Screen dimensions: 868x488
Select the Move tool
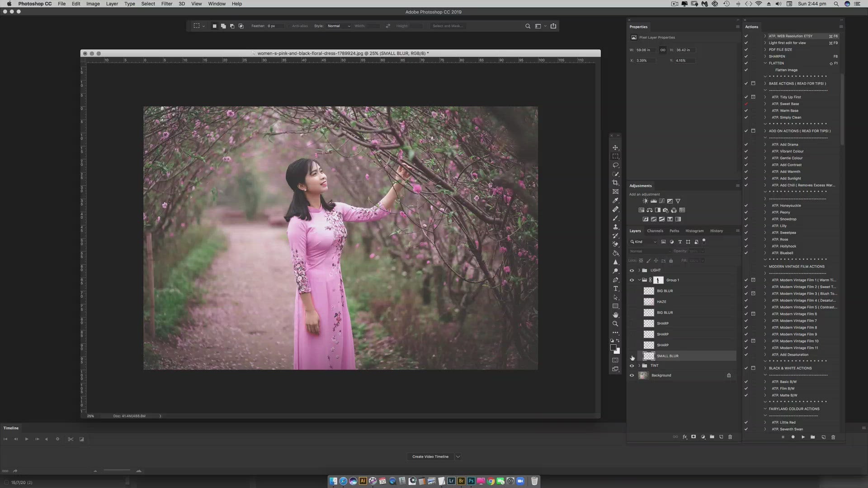click(x=615, y=148)
